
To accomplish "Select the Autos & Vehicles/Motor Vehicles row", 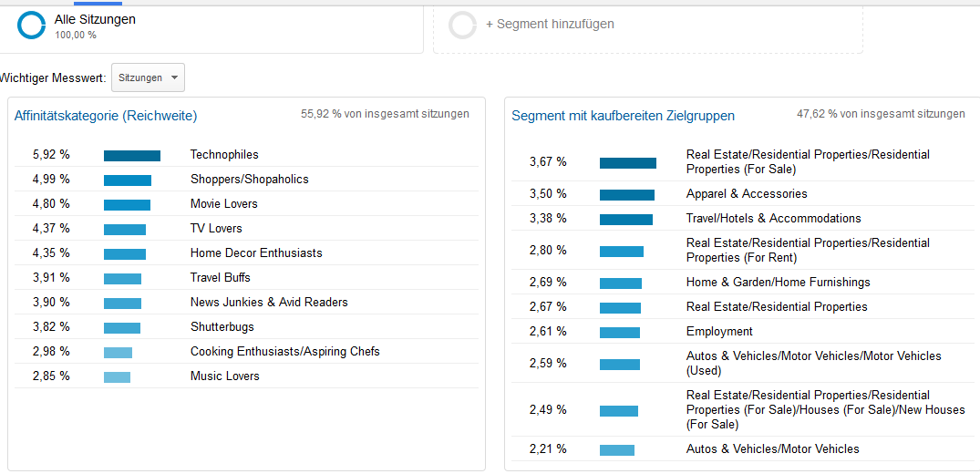I will [x=742, y=449].
